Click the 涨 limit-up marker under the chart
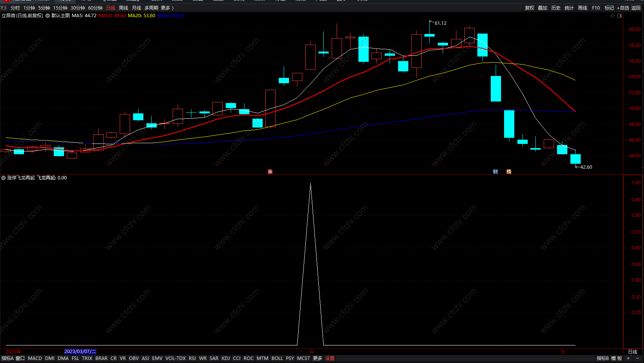Viewport: 644px width, 363px height. (x=270, y=172)
